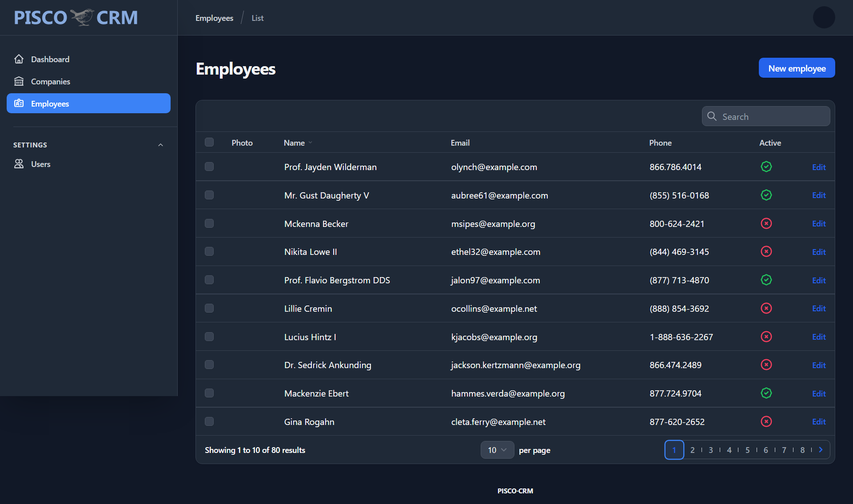Click the Users people icon in Settings
Screen dimensions: 853x504
[x=19, y=164]
